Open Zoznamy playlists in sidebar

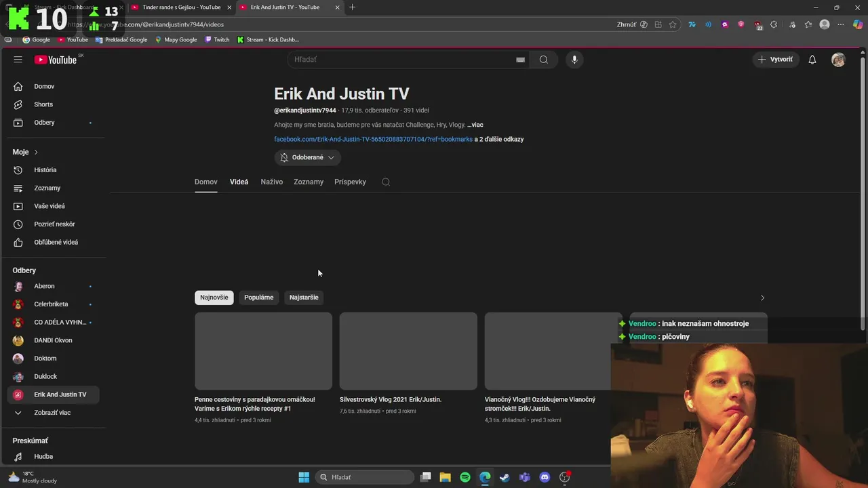coord(53,188)
